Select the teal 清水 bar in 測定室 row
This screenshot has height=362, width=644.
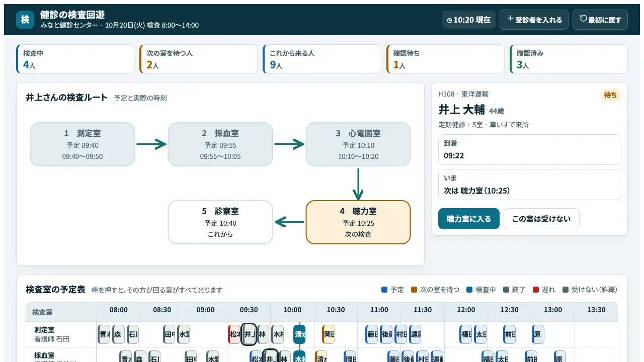[299, 334]
